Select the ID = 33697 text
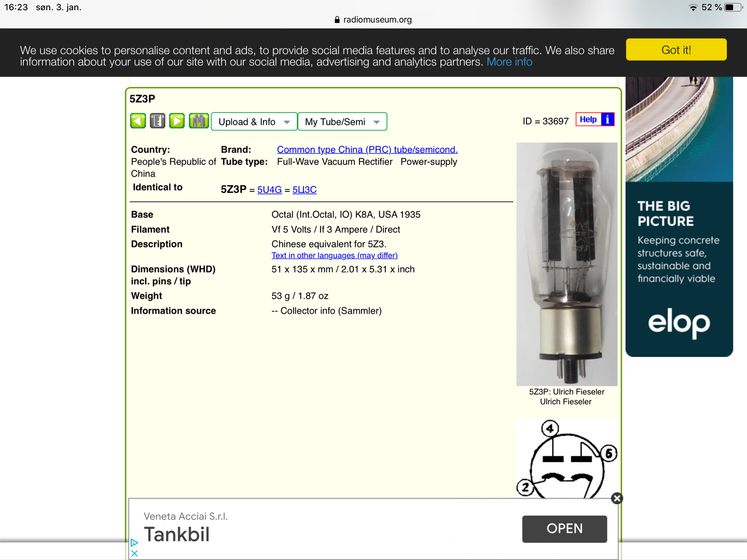Image resolution: width=747 pixels, height=560 pixels. 546,121
